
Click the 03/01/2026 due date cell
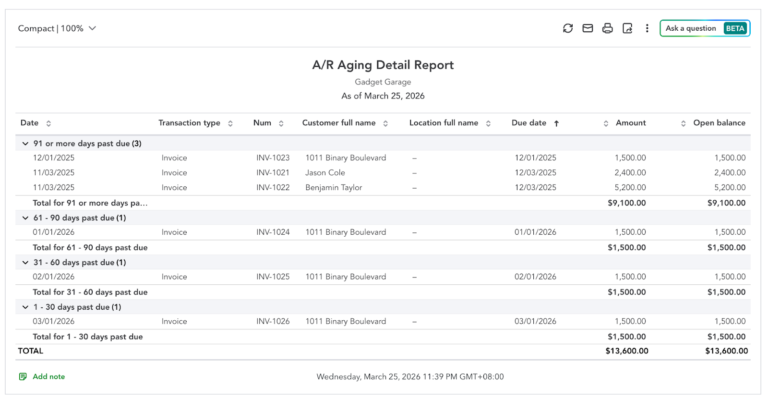(x=535, y=321)
